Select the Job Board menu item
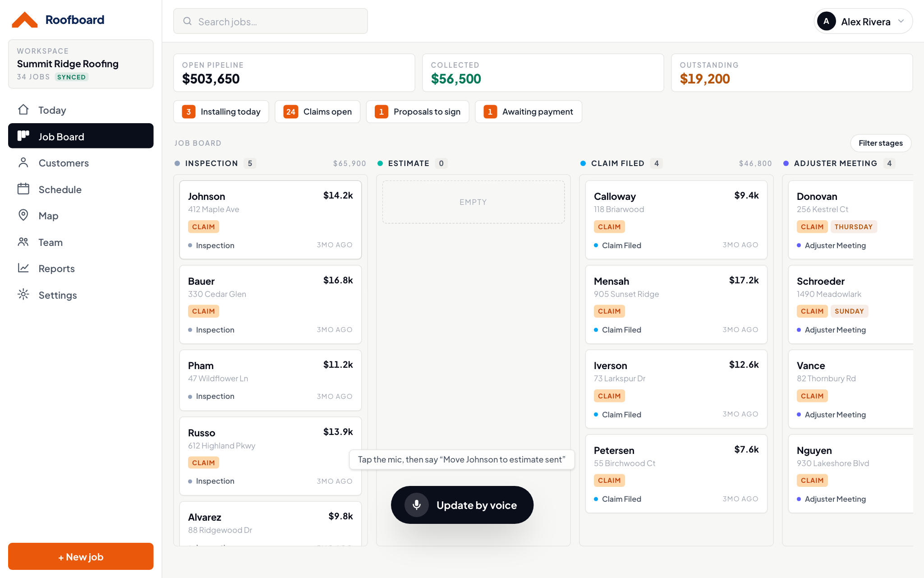The width and height of the screenshot is (924, 578). 81,136
